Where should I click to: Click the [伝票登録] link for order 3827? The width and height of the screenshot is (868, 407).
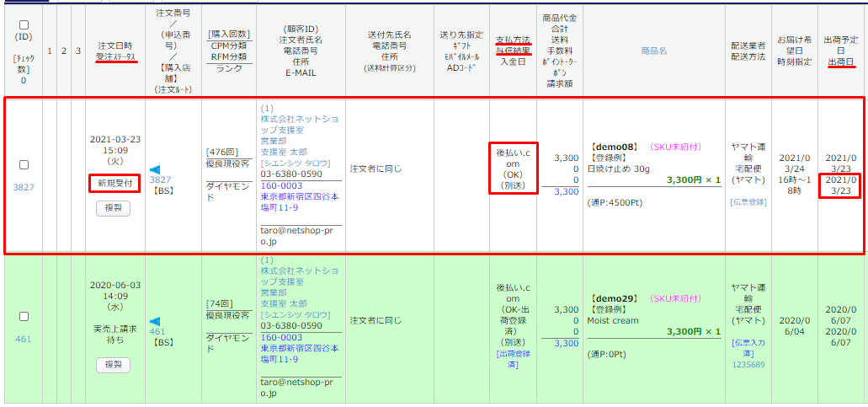click(748, 203)
